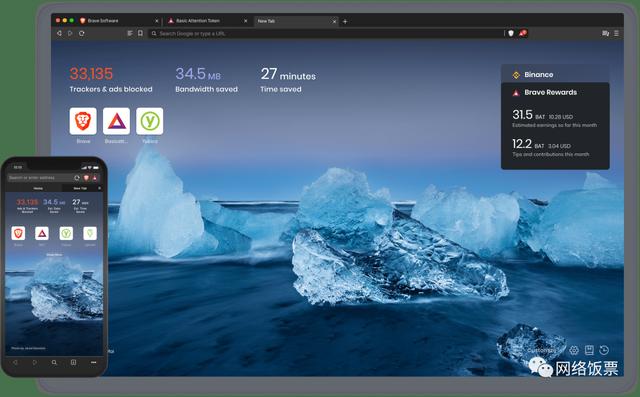Focus the Search Google or type a URL field
This screenshot has height=397, width=640.
point(327,33)
